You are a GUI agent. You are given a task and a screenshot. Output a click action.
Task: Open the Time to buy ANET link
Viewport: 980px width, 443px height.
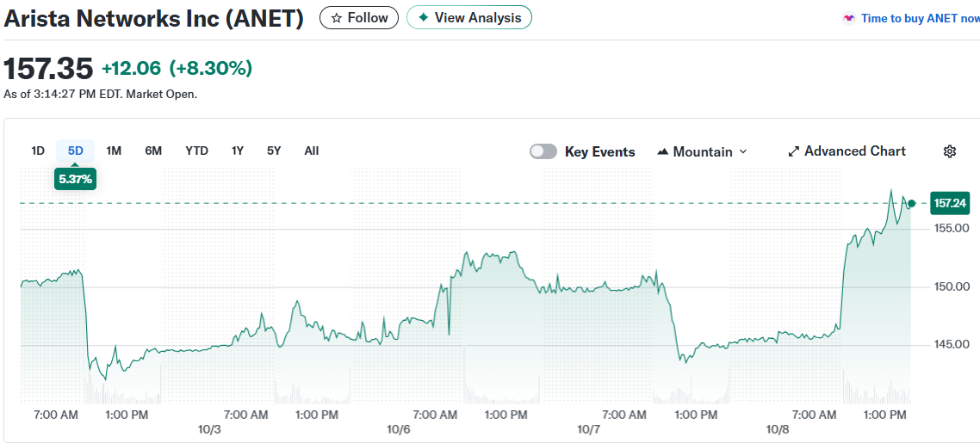(x=920, y=18)
